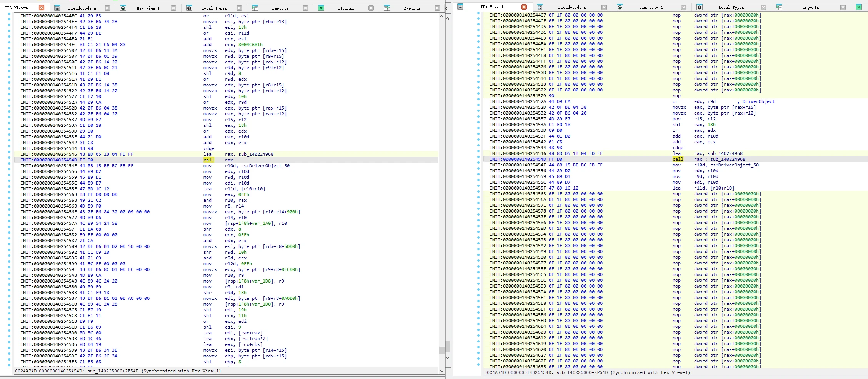This screenshot has width=868, height=379.
Task: Click highlighted 'call' mnemonic in left disassembly
Action: 209,160
